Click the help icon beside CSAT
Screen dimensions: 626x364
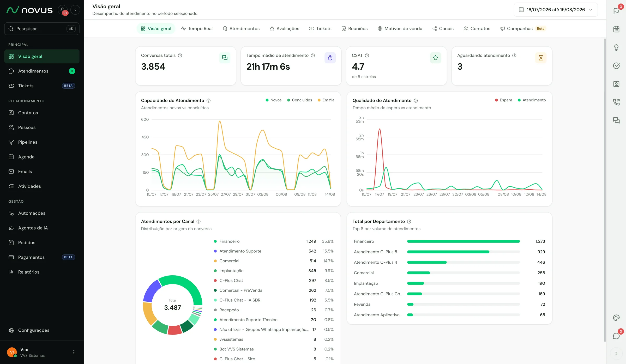point(367,56)
